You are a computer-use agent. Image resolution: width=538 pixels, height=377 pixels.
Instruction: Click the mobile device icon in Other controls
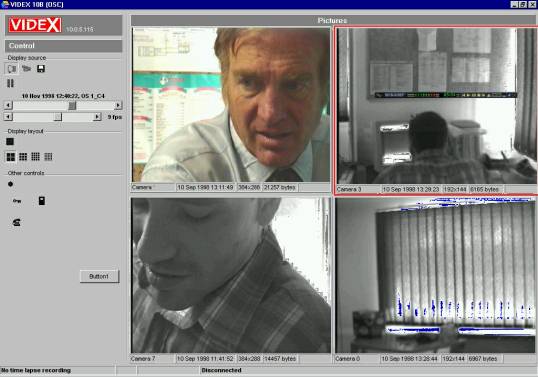pyautogui.click(x=42, y=201)
